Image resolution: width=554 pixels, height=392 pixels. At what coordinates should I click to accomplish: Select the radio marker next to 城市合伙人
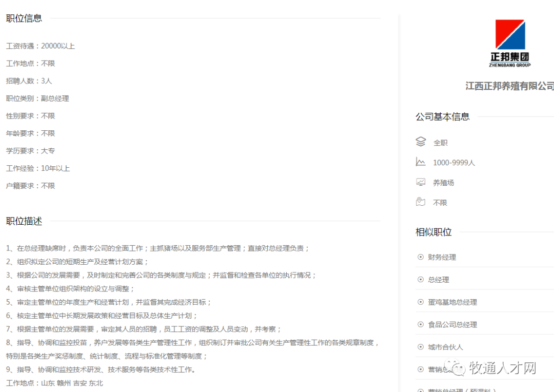pos(420,347)
